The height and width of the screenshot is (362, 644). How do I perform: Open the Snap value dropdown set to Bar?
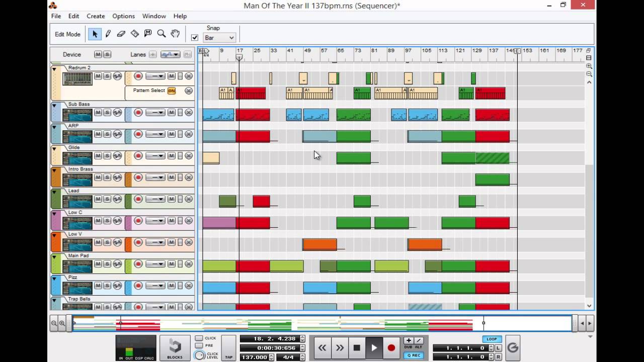[219, 38]
